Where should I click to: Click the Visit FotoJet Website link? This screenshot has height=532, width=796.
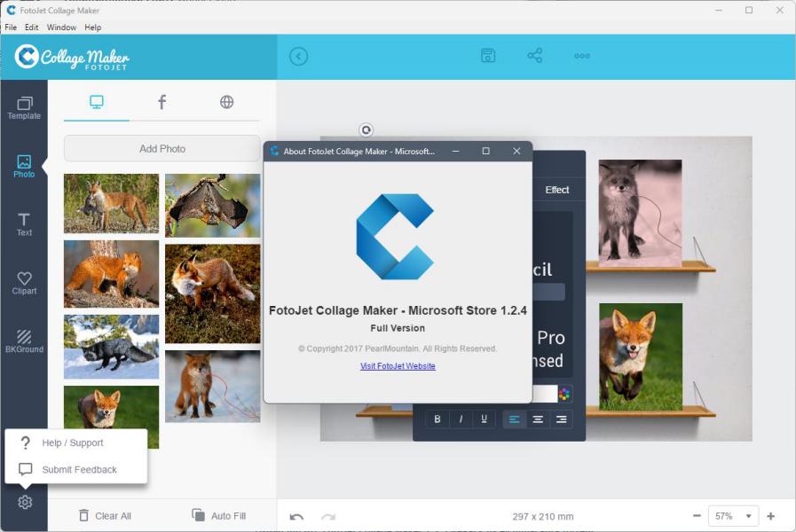click(398, 366)
